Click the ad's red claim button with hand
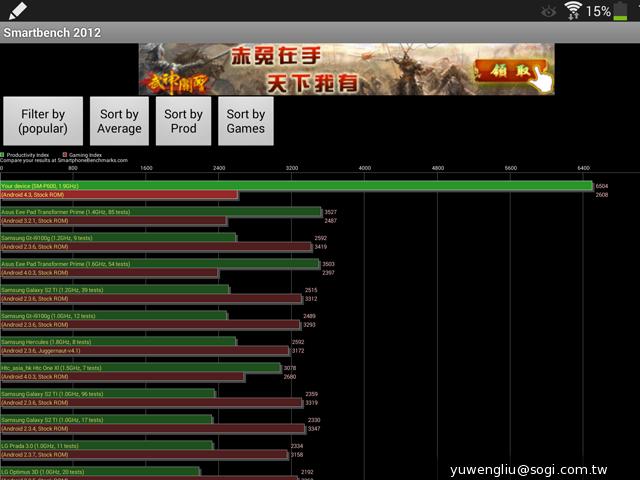 coord(511,72)
